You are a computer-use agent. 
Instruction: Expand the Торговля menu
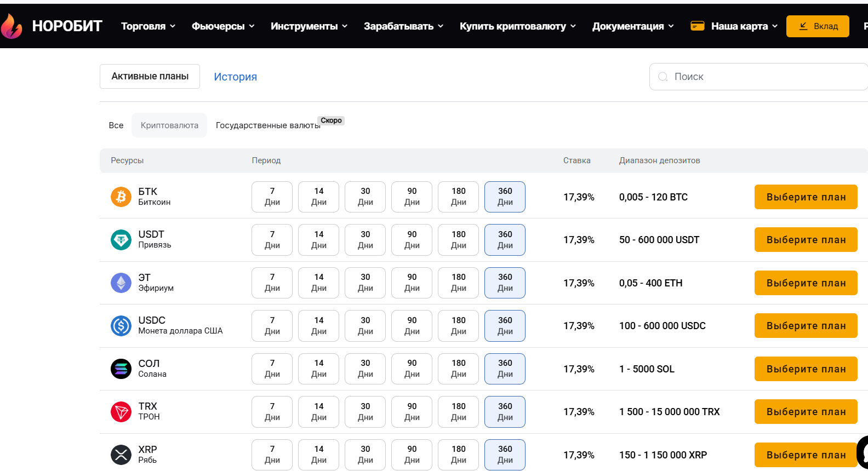point(148,26)
